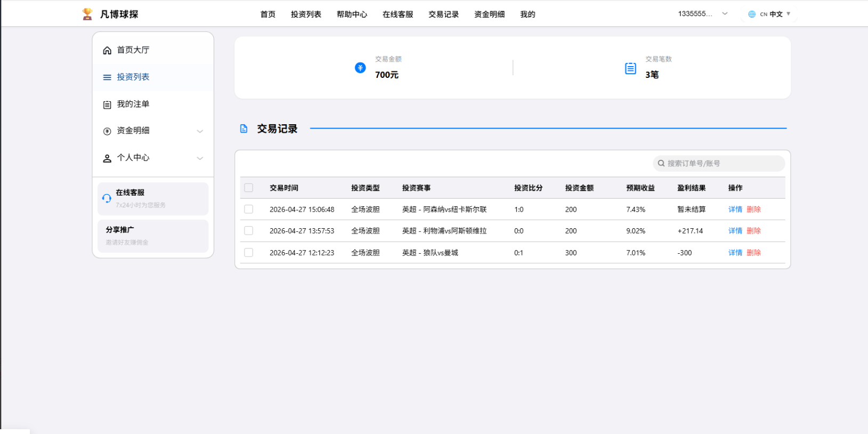Click the globe language icon
868x434 pixels.
coord(752,14)
